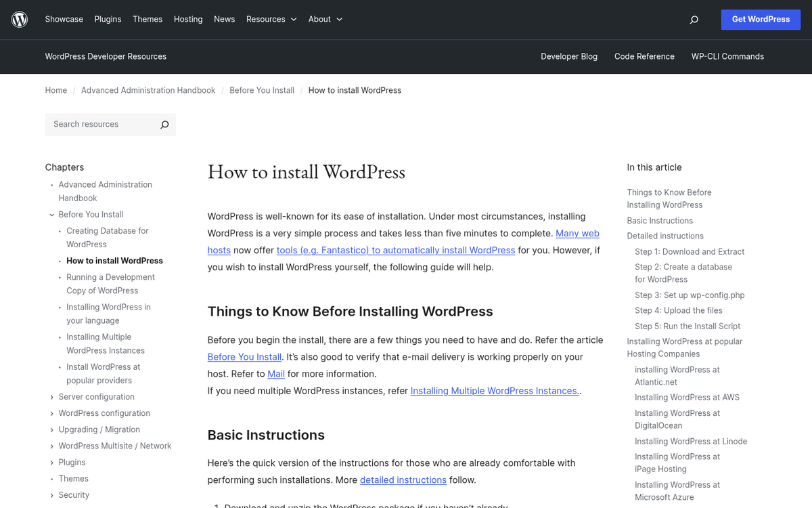This screenshot has width=812, height=508.
Task: Open the Developer Blog menu item
Action: tap(569, 57)
